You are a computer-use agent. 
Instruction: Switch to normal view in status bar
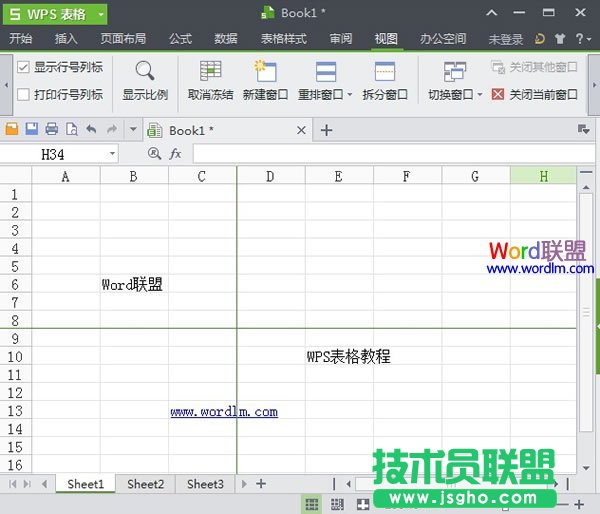click(x=311, y=503)
